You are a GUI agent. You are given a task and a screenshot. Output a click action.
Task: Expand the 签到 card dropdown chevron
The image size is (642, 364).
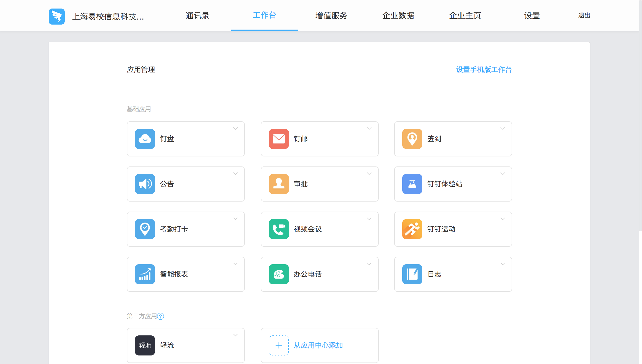pos(503,129)
